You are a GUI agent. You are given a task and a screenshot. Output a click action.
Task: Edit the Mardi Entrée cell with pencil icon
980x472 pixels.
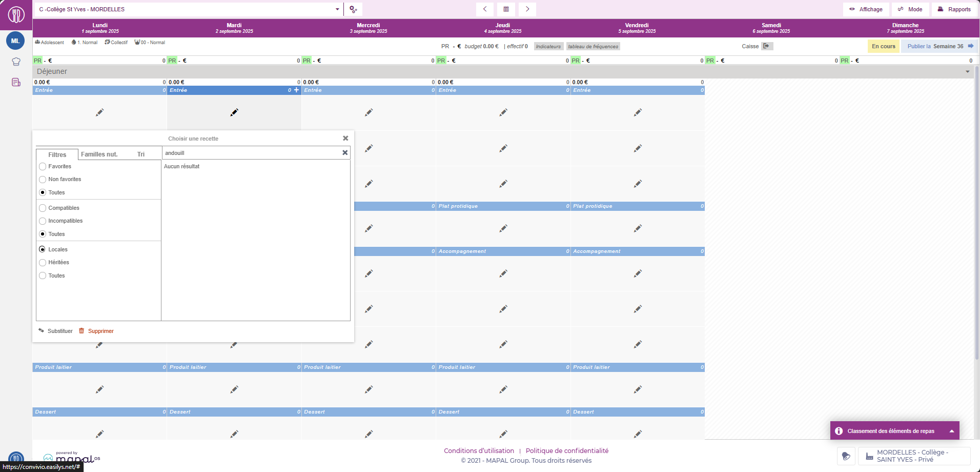point(234,112)
